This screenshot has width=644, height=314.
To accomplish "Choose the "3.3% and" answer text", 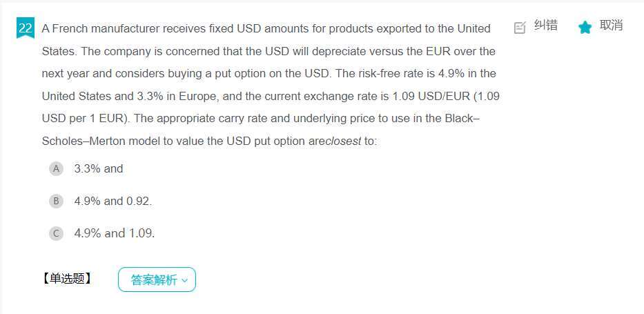I will (x=99, y=168).
